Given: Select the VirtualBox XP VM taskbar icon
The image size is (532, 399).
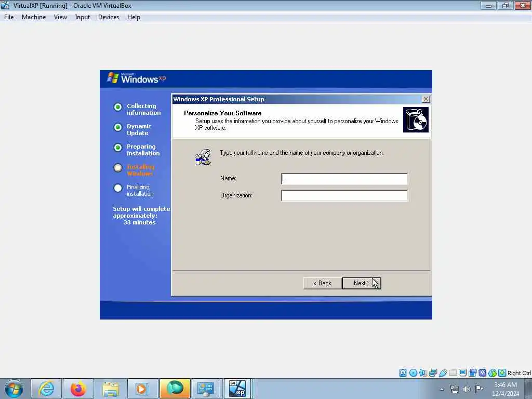Looking at the screenshot, I should 238,389.
